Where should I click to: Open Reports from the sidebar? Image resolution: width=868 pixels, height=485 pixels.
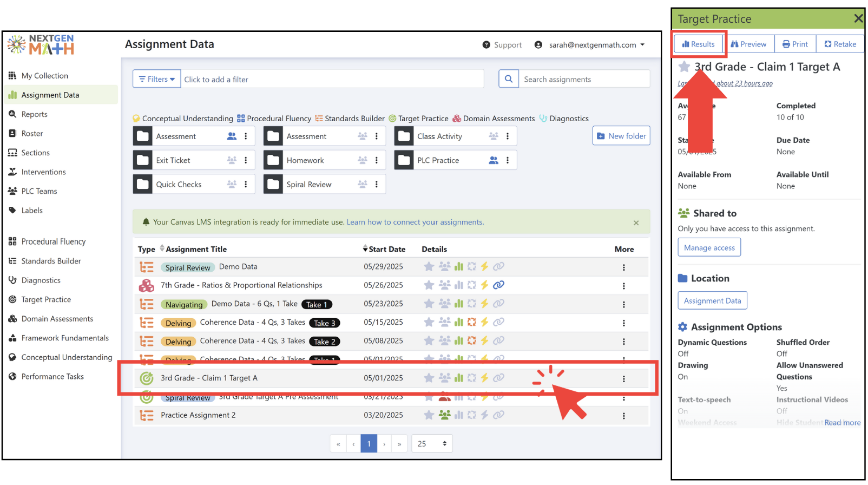pos(34,114)
